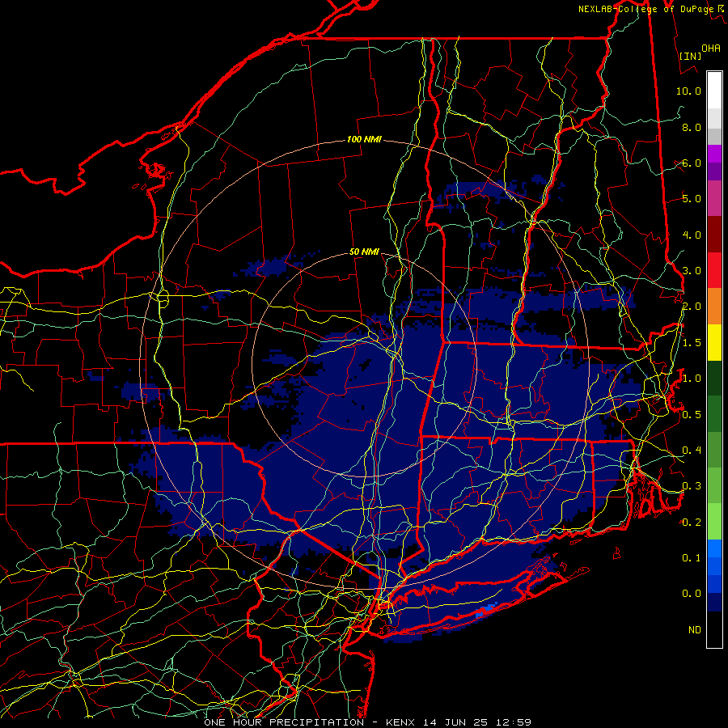Click the 0.3 legend value
The height and width of the screenshot is (728, 728).
pyautogui.click(x=692, y=486)
